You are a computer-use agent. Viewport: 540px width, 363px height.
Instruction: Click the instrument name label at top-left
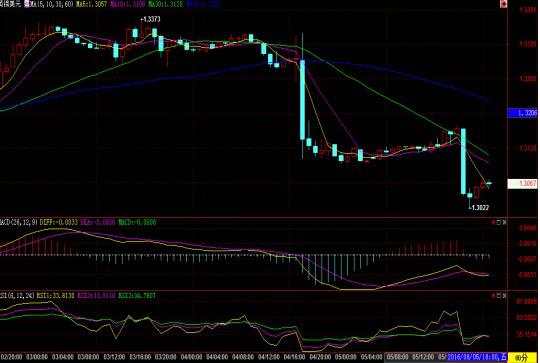11,4
